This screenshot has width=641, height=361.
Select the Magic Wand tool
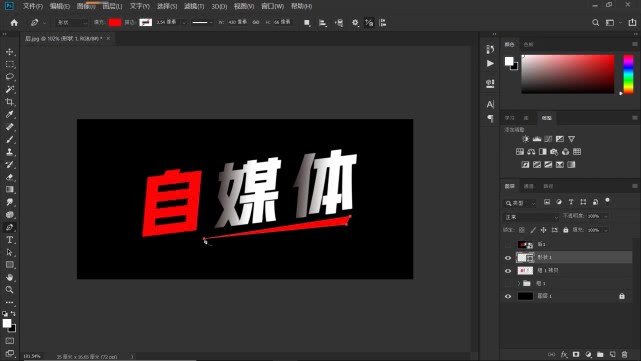10,89
